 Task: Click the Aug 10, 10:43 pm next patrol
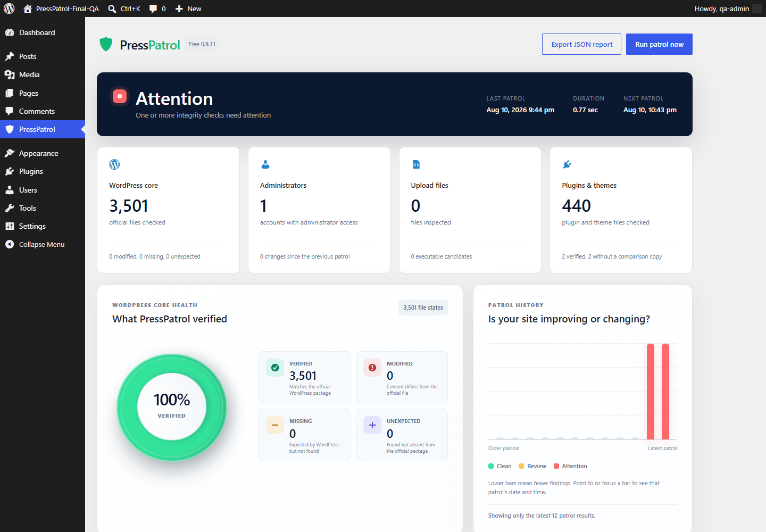click(x=650, y=110)
